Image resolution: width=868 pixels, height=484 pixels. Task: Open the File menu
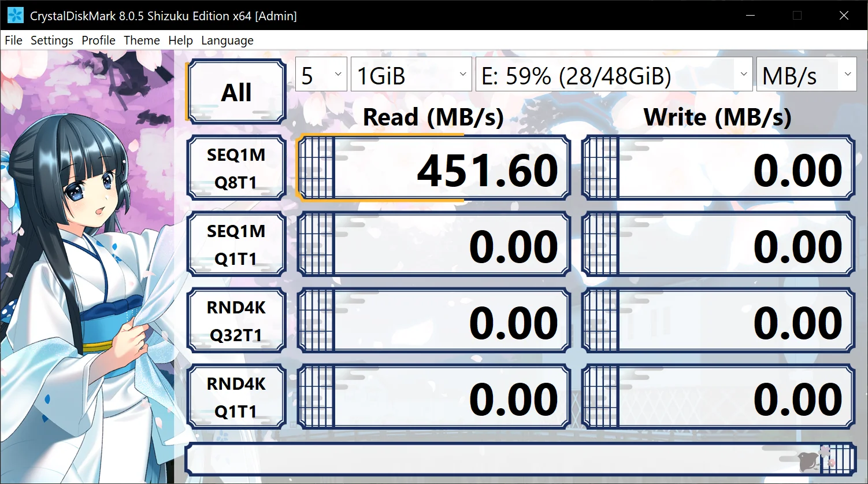[13, 40]
